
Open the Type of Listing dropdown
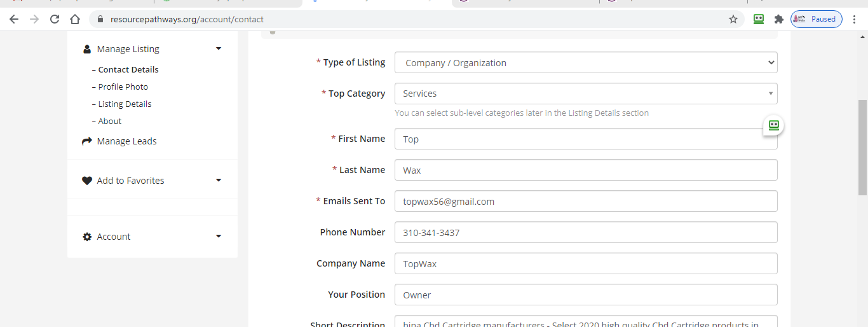pyautogui.click(x=585, y=62)
